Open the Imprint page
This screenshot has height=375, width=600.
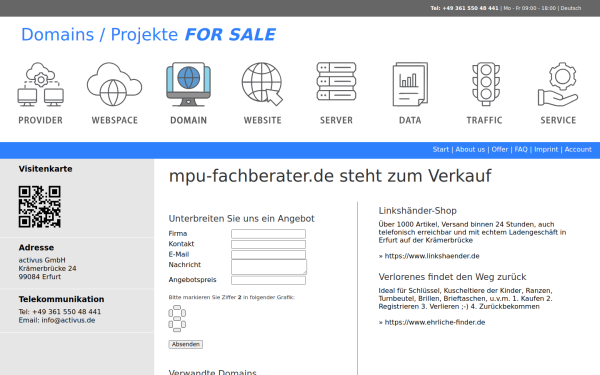(546, 150)
